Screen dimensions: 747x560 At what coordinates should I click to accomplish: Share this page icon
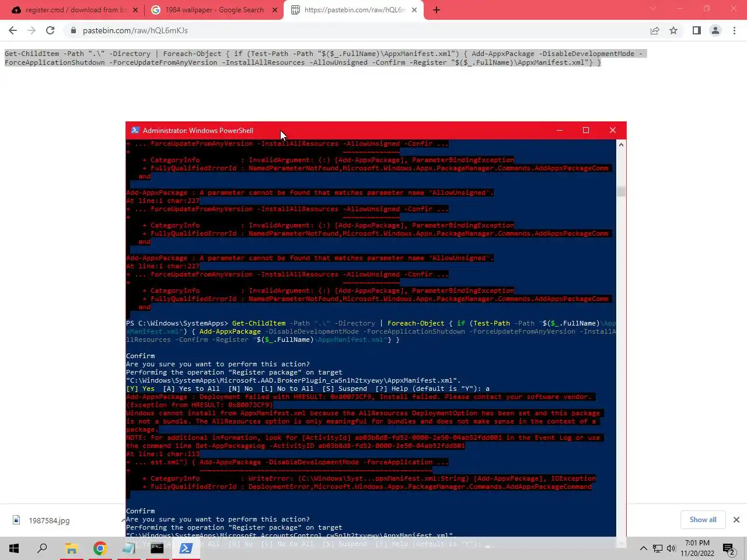655,30
